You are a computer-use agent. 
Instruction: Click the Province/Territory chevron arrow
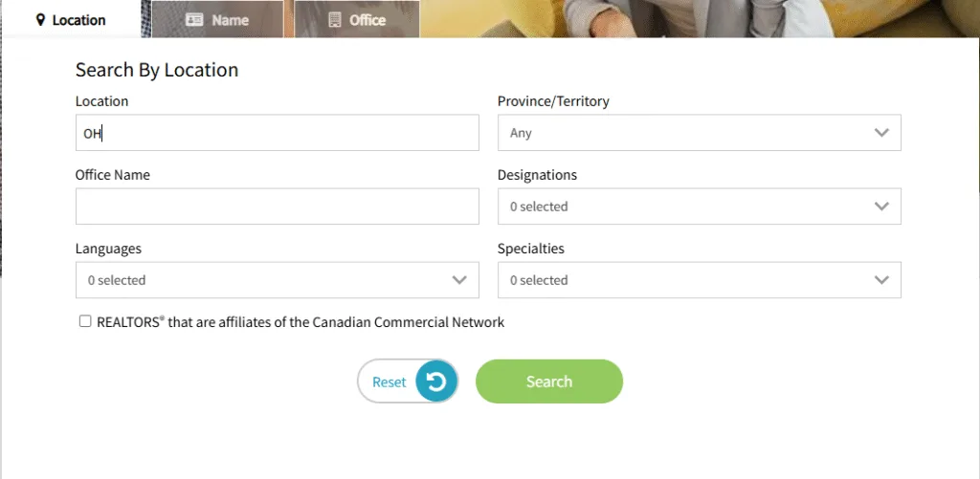coord(881,133)
